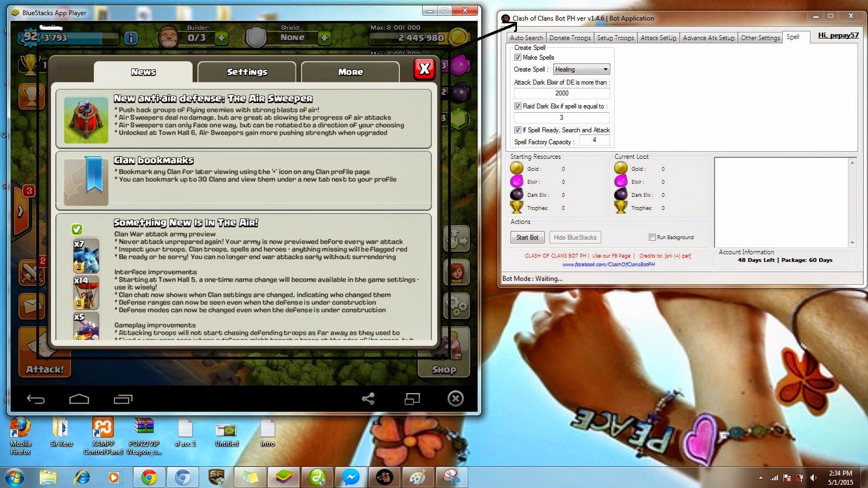Click the Trophies icon under Current Loot

[x=621, y=208]
